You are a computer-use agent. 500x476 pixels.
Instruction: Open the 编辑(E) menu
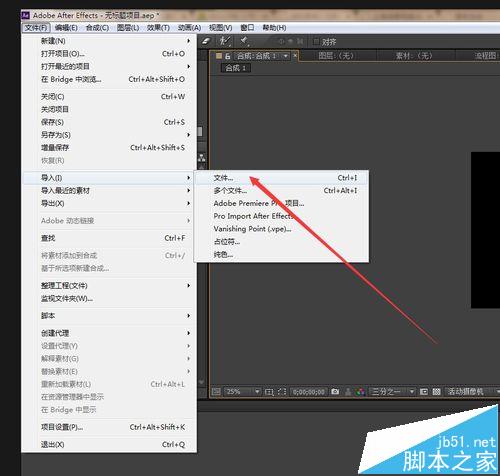click(66, 28)
